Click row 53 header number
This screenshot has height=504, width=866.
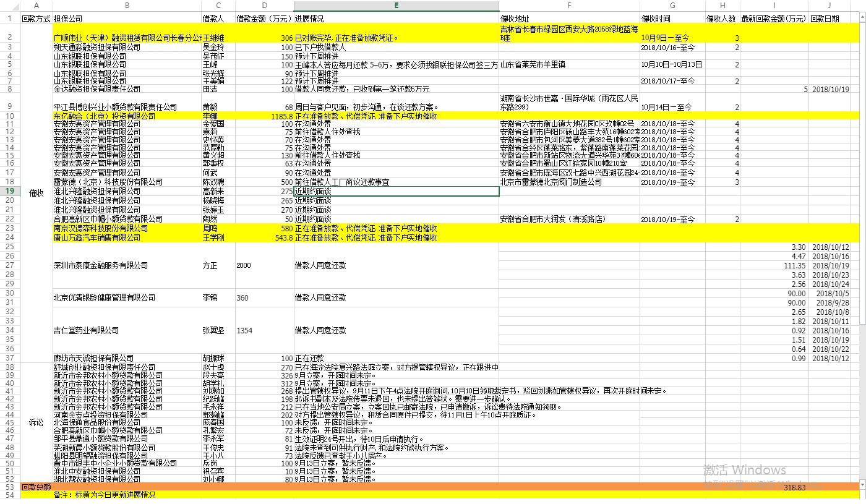(10, 487)
